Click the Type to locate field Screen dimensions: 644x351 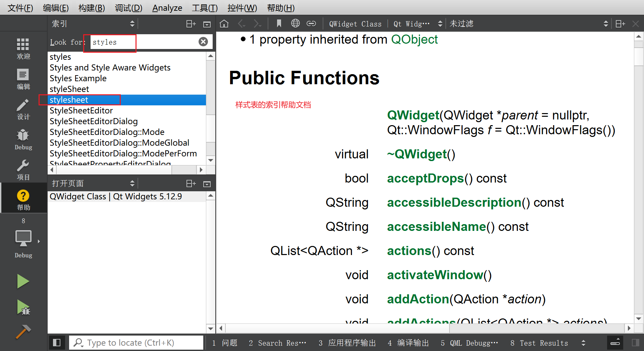point(134,342)
